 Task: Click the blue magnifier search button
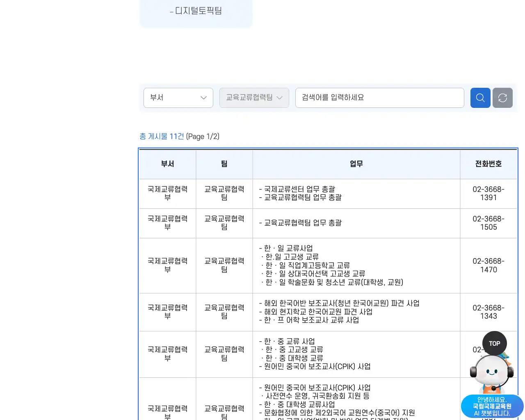[x=480, y=98]
